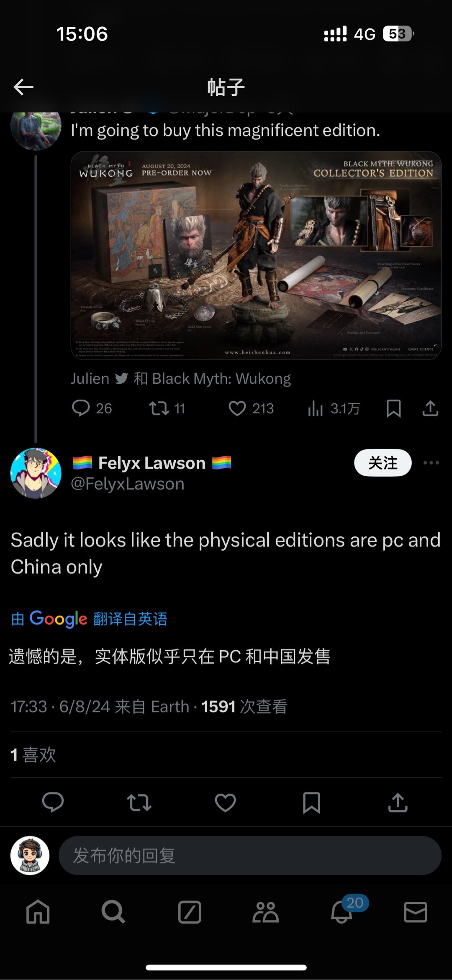Like Felyx Lawson's reply
Image resolution: width=452 pixels, height=980 pixels.
pos(225,803)
